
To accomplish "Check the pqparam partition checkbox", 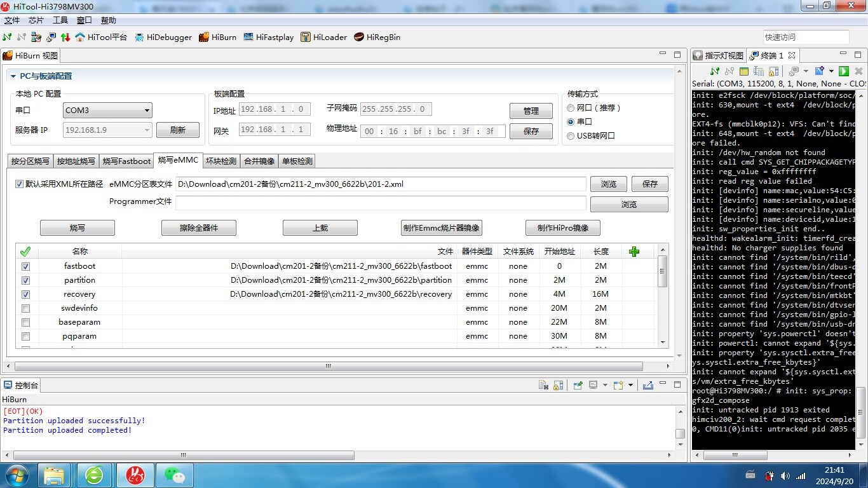I will [25, 336].
